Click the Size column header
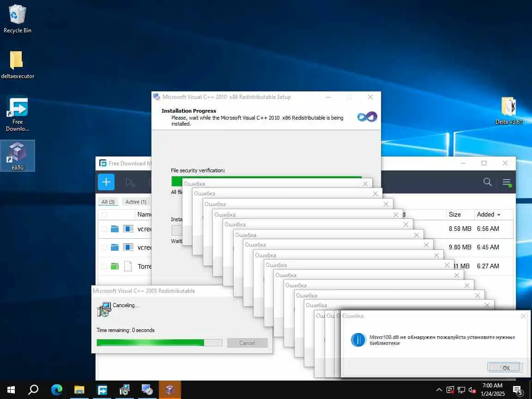 (454, 214)
